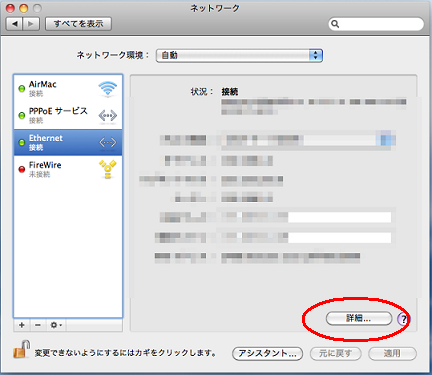Click the 適用 apply button

click(x=392, y=353)
